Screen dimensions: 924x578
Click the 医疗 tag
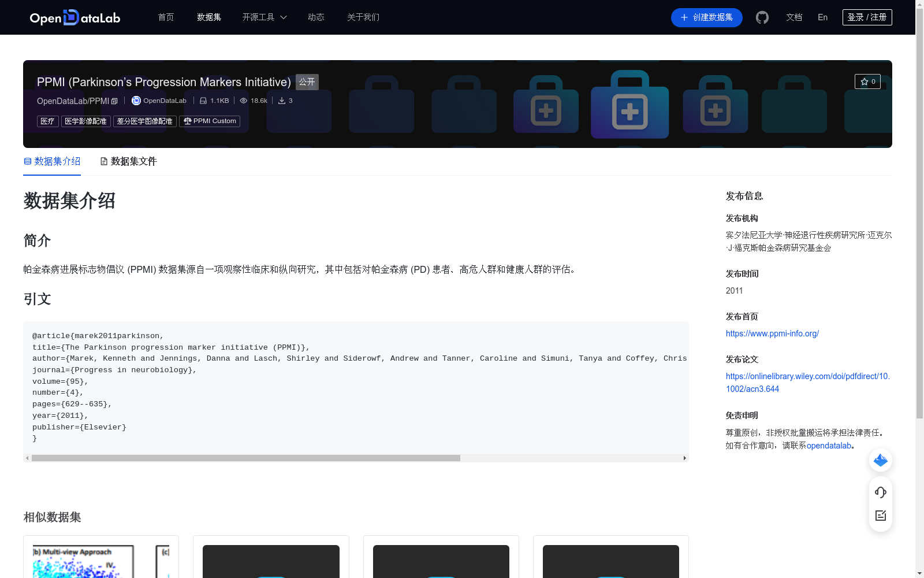[x=48, y=121]
